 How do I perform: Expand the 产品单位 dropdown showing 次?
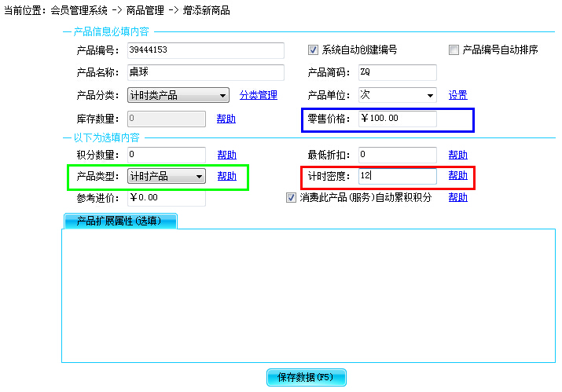[397, 96]
